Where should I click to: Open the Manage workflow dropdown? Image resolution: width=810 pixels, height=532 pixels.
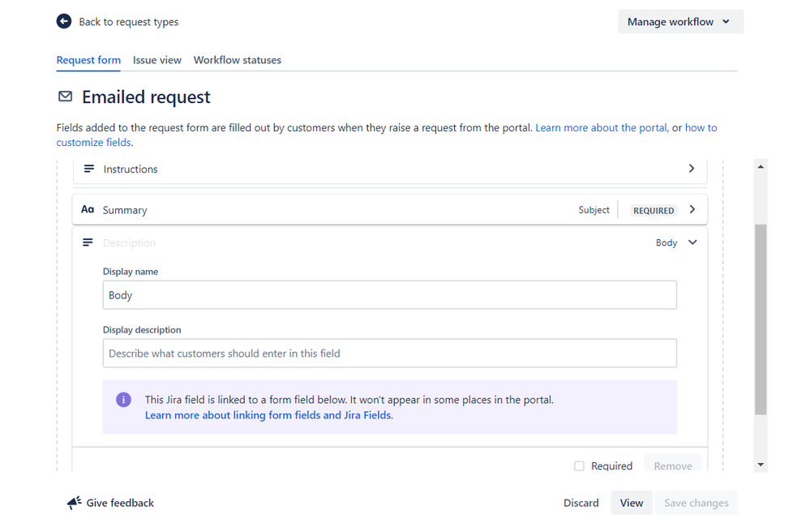(x=680, y=22)
